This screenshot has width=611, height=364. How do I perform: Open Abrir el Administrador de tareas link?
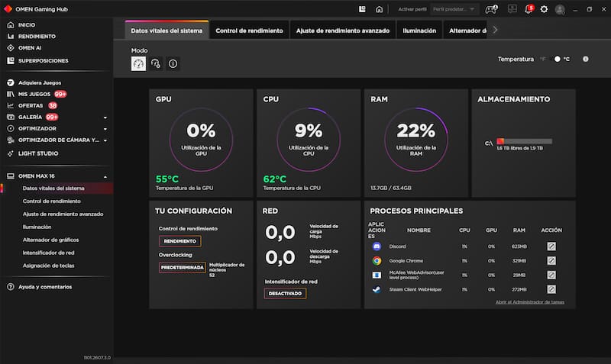[529, 302]
